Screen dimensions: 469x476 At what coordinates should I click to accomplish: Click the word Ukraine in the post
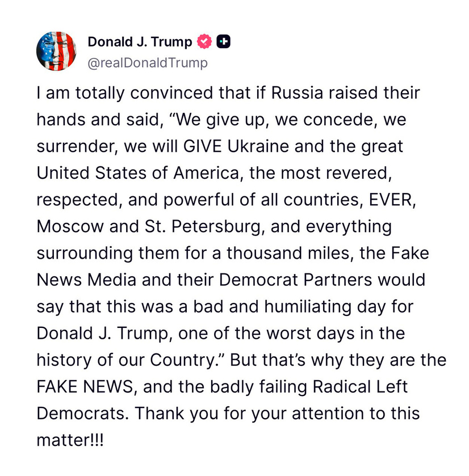(x=258, y=146)
